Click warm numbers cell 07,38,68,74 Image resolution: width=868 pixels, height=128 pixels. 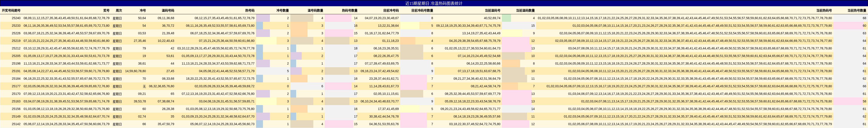[166, 101]
